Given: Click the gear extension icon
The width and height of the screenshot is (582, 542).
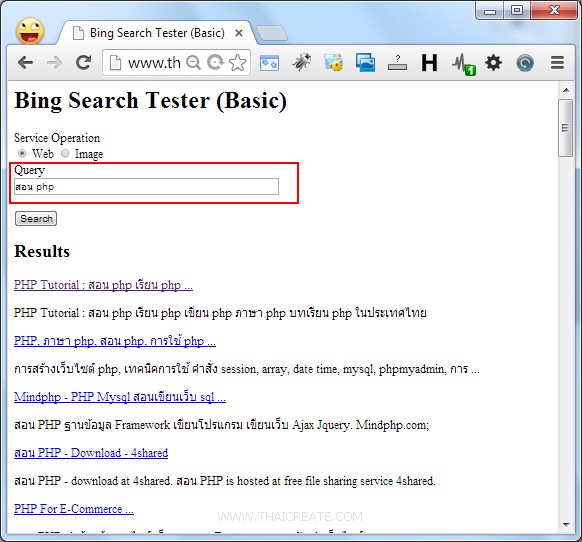Looking at the screenshot, I should [493, 62].
